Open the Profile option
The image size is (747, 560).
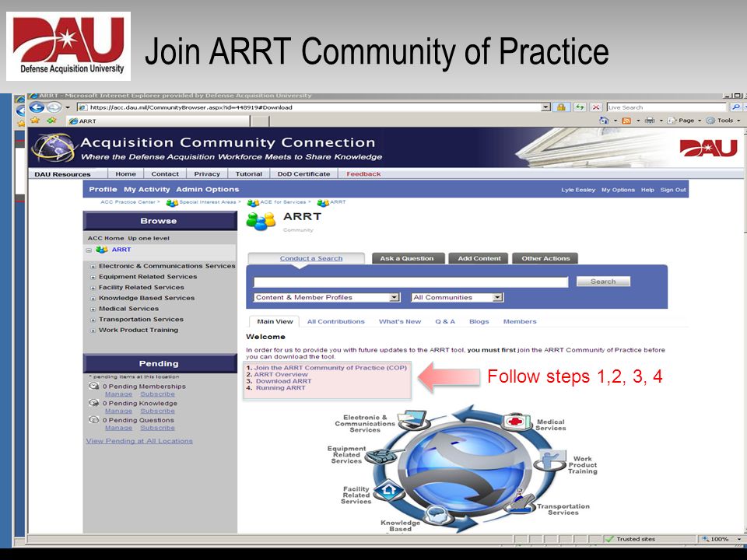pos(103,189)
